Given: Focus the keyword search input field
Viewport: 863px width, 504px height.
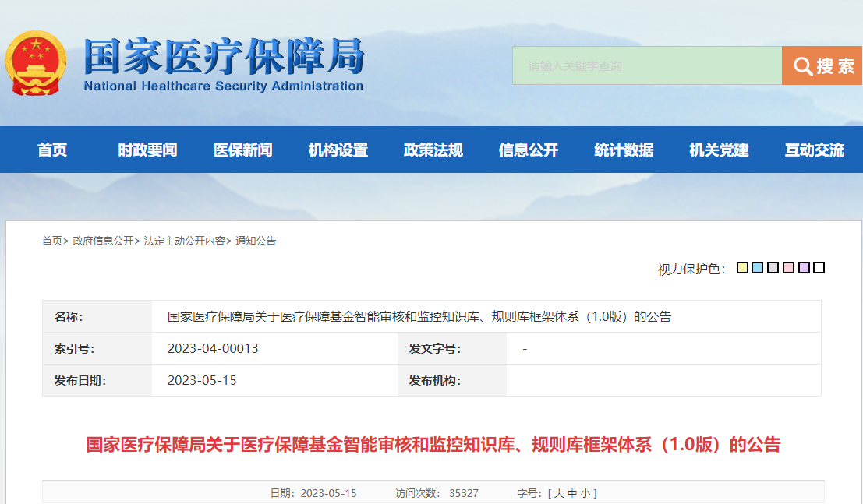Looking at the screenshot, I should [x=647, y=65].
